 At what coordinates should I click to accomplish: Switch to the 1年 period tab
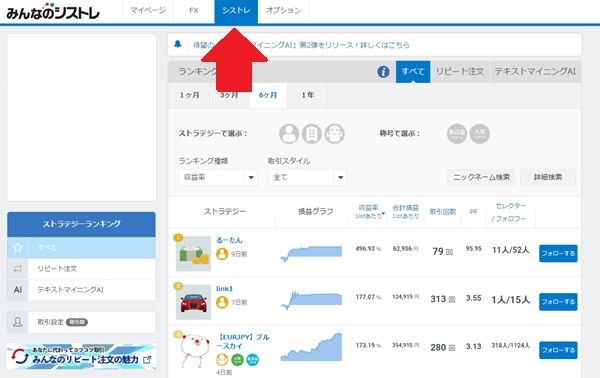[308, 95]
